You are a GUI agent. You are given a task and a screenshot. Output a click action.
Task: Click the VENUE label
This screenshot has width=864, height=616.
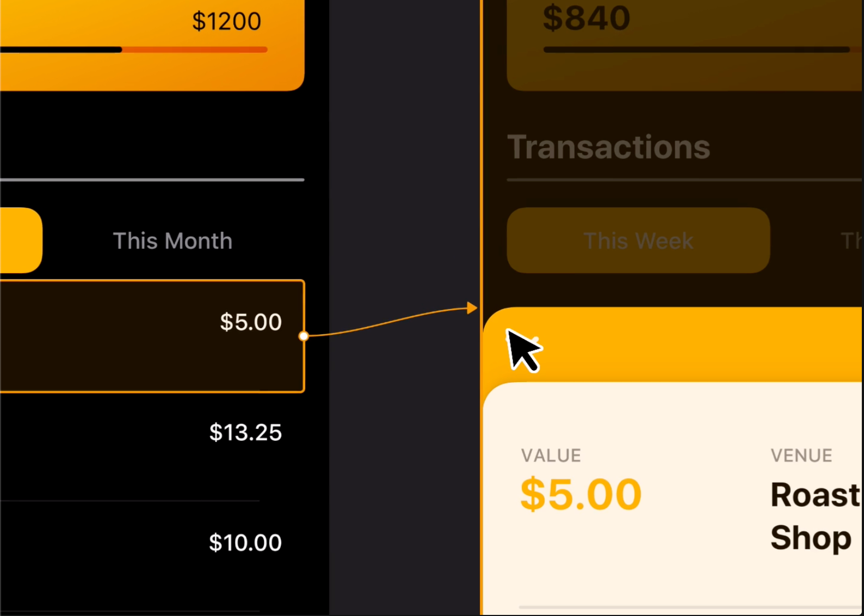801,455
